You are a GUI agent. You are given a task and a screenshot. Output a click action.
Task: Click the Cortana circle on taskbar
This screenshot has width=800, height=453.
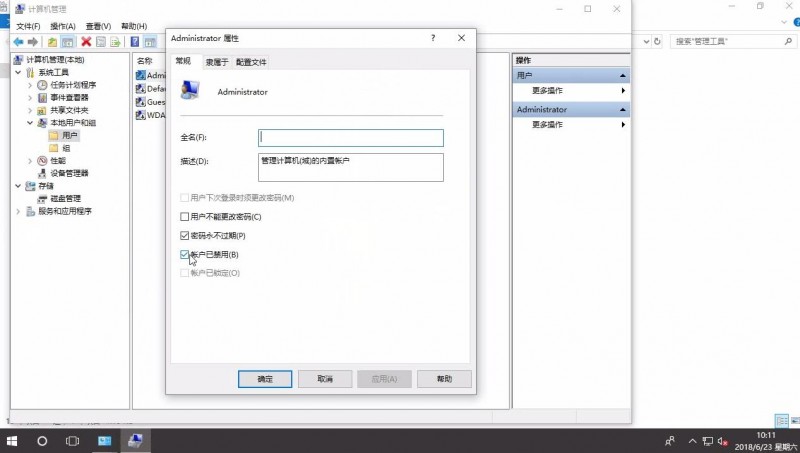pos(42,441)
